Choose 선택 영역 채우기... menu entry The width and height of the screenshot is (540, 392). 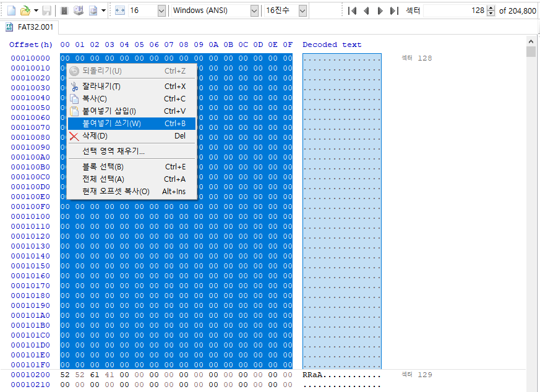point(131,151)
